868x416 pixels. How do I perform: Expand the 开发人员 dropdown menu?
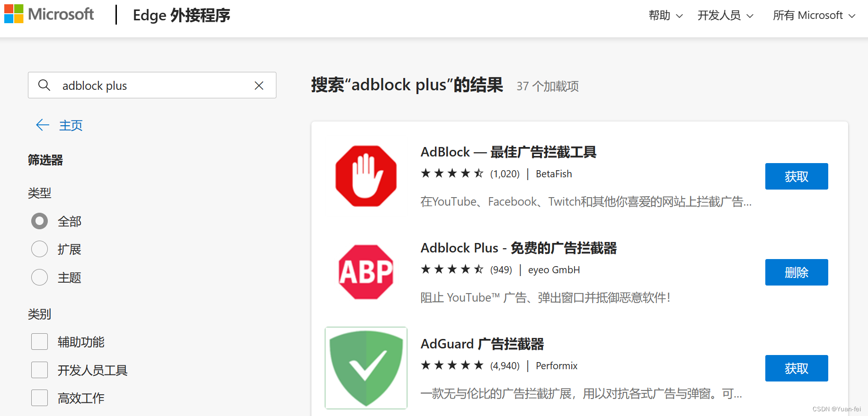click(725, 16)
